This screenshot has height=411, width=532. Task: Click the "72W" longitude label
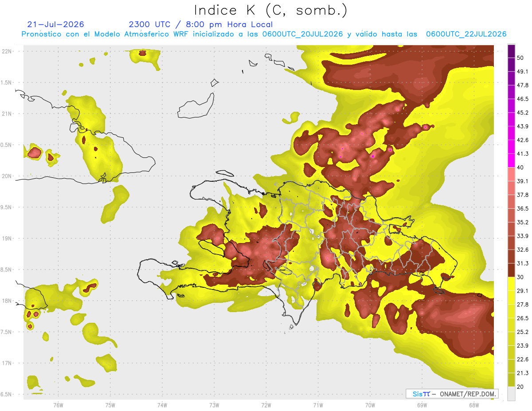[x=266, y=404]
